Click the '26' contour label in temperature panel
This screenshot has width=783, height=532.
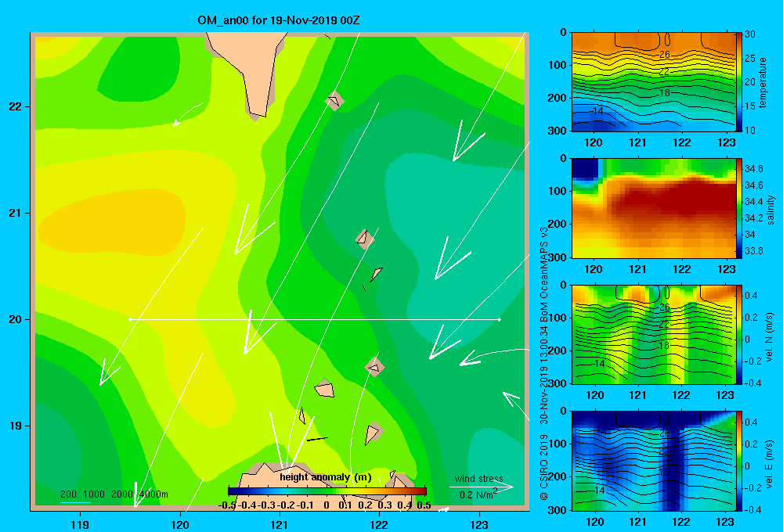(664, 55)
